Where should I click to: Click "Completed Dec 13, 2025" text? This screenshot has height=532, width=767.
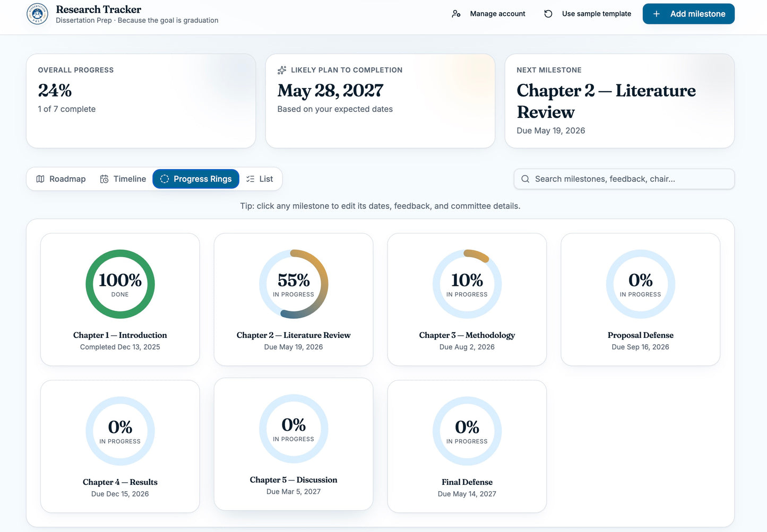(x=120, y=347)
